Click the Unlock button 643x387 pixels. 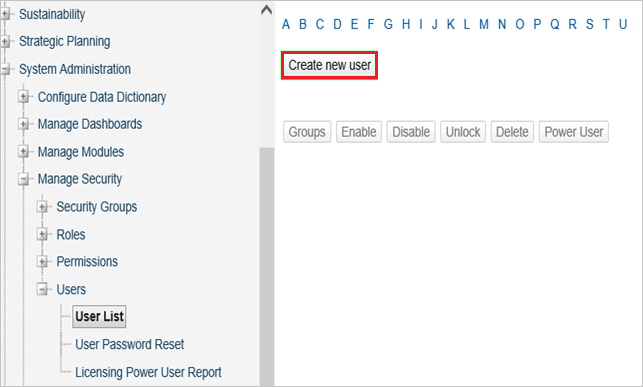[x=463, y=132]
